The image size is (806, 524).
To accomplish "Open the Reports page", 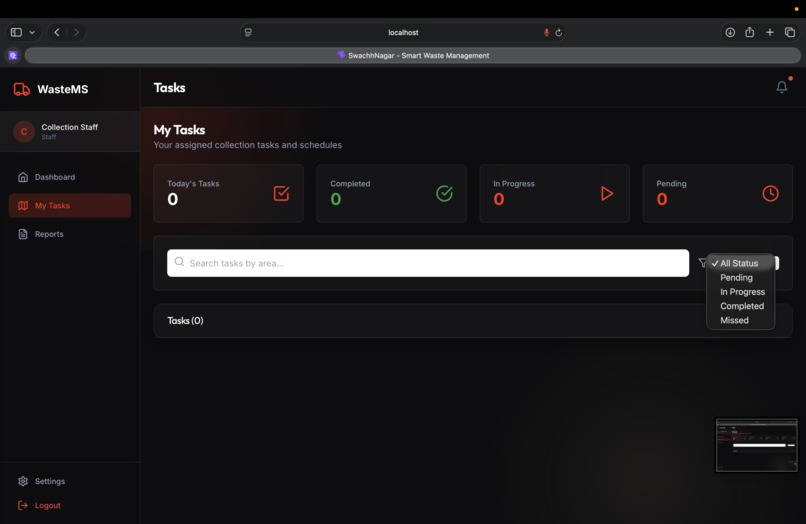I will 69,234.
